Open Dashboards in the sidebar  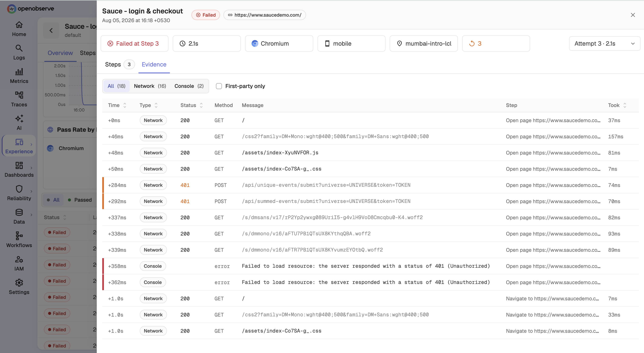[19, 170]
